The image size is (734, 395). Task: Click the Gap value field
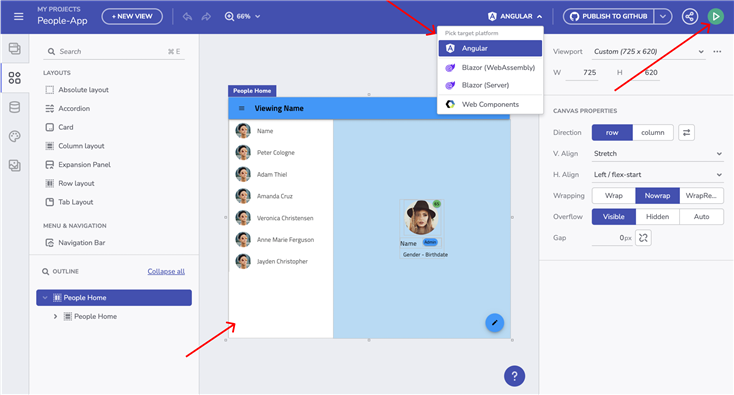click(x=612, y=238)
